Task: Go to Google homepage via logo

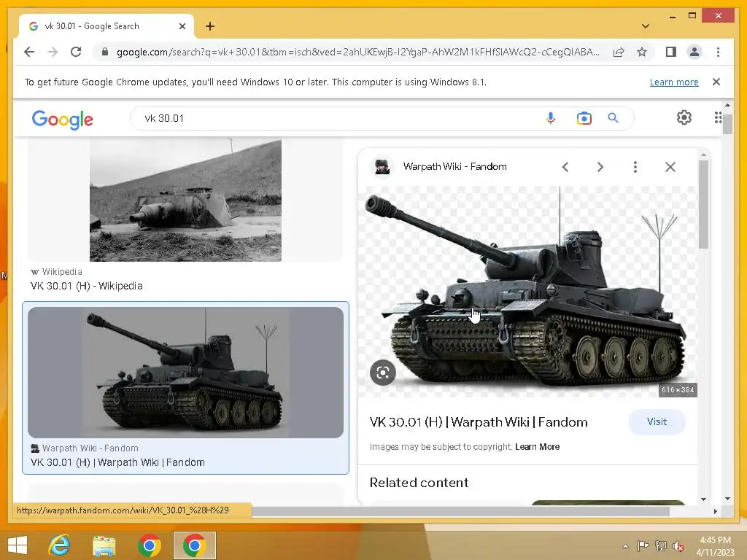Action: click(63, 119)
